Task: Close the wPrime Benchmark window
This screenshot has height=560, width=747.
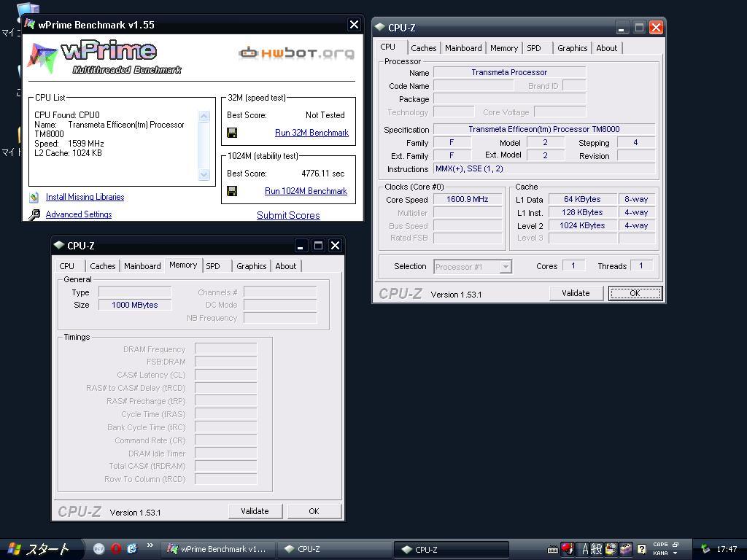Action: (x=354, y=25)
